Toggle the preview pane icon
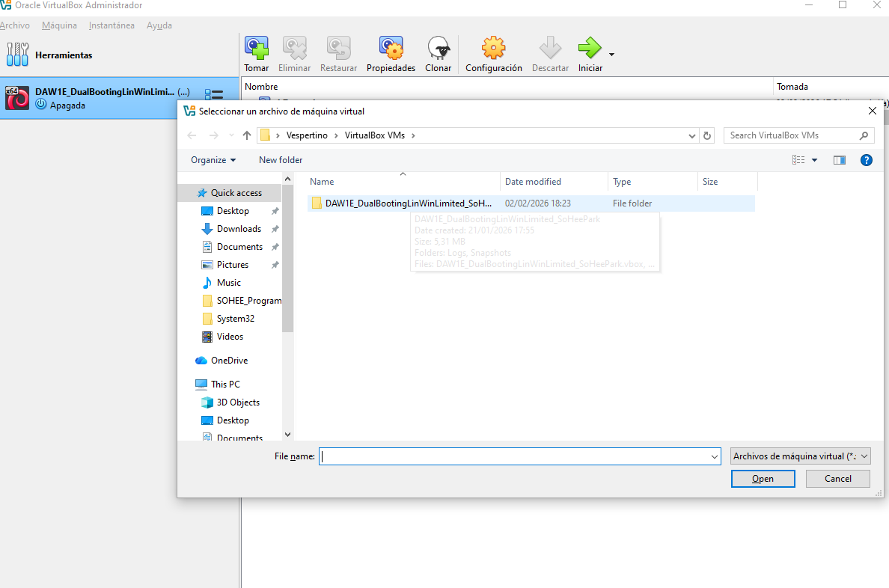This screenshot has height=588, width=889. [x=840, y=160]
